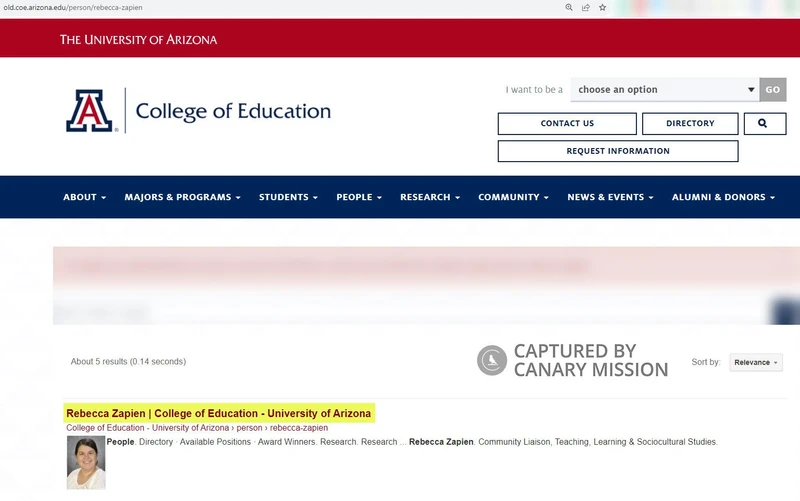Click the Canary Mission watermark logo

point(492,360)
